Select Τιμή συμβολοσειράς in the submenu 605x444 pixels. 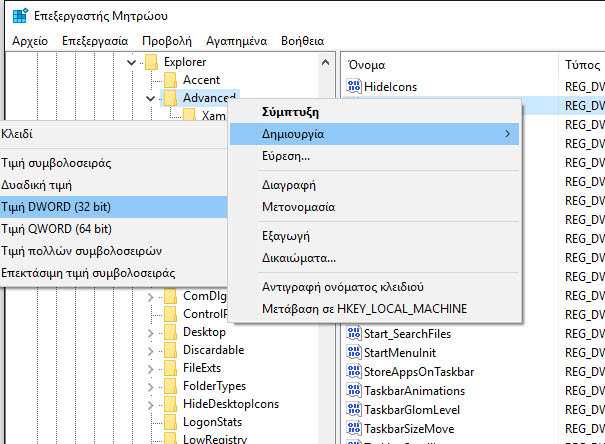(x=113, y=163)
